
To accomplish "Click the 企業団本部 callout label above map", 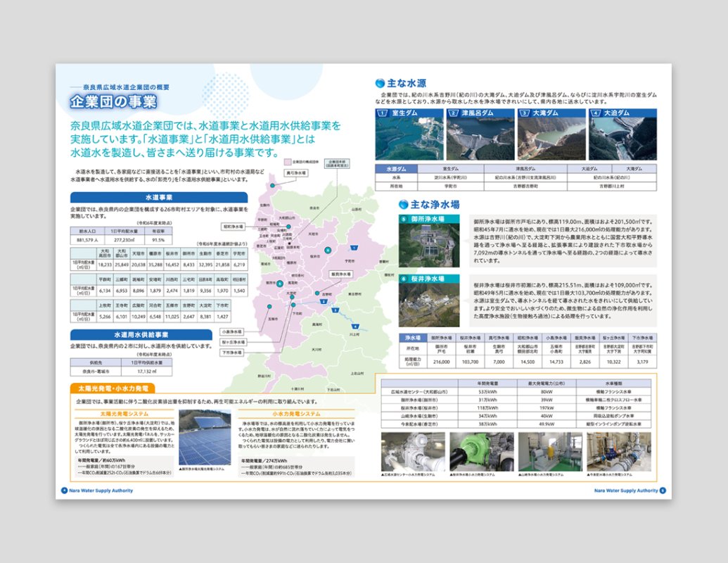I will point(337,163).
